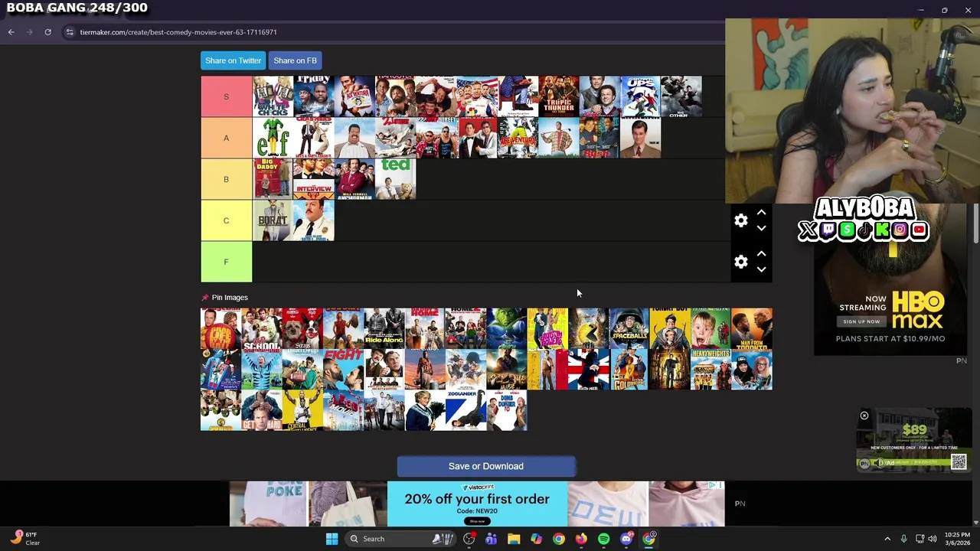980x551 pixels.
Task: Select the A tier label
Action: (226, 138)
